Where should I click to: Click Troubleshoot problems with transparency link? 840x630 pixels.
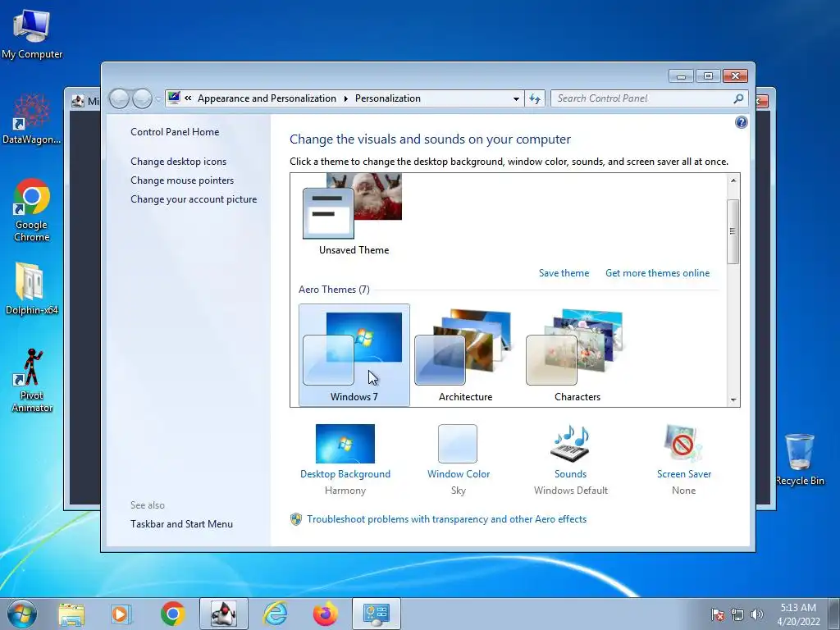point(446,519)
